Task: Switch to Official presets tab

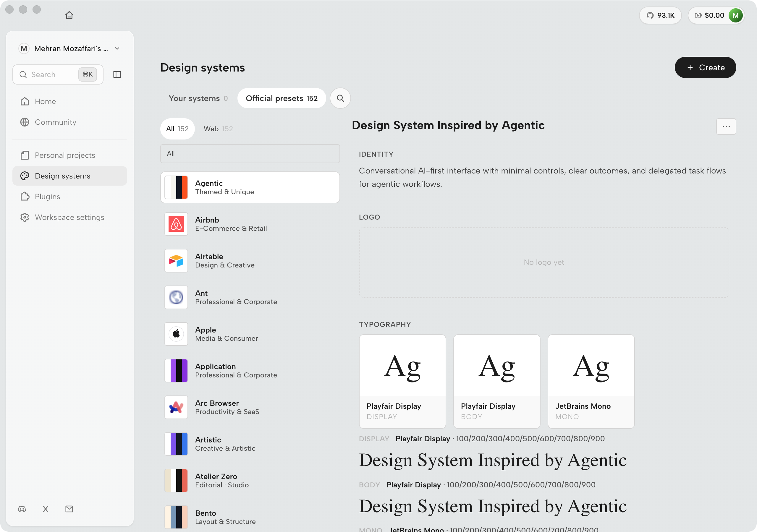Action: tap(282, 98)
